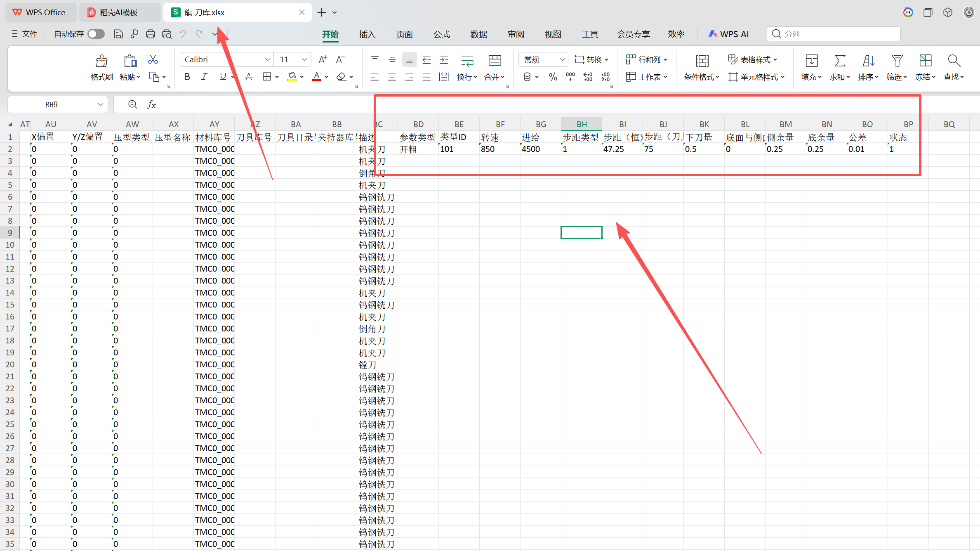
Task: Open the 工作表 worksheet dropdown
Action: coord(646,77)
